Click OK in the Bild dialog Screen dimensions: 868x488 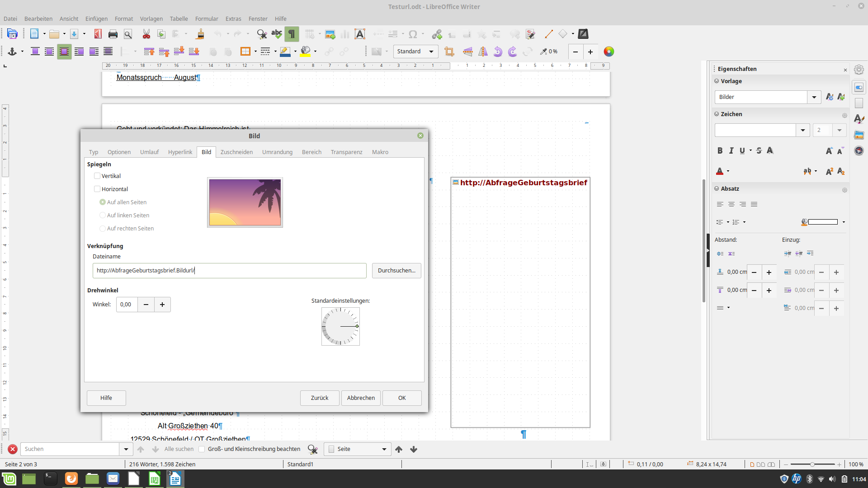pyautogui.click(x=402, y=398)
